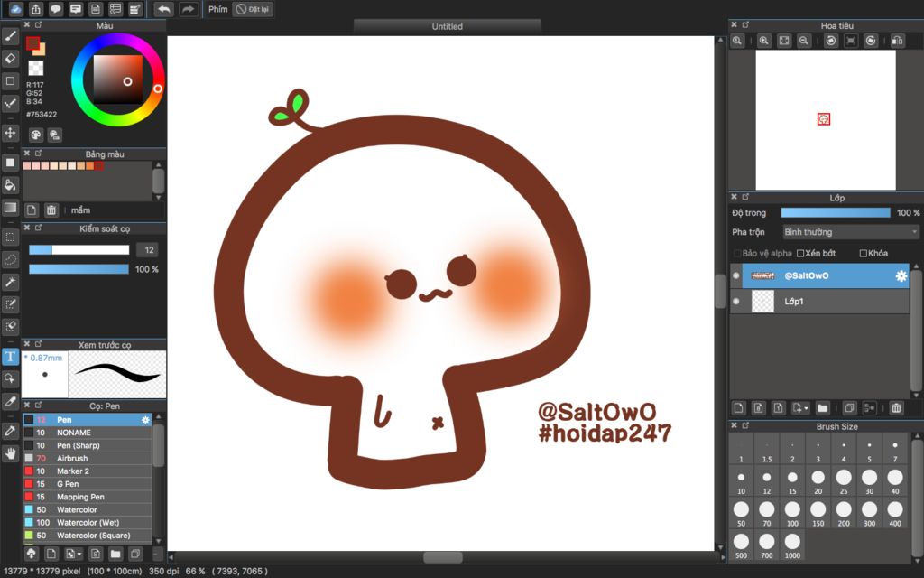
Task: Open settings gear for Pen brush
Action: 145,420
